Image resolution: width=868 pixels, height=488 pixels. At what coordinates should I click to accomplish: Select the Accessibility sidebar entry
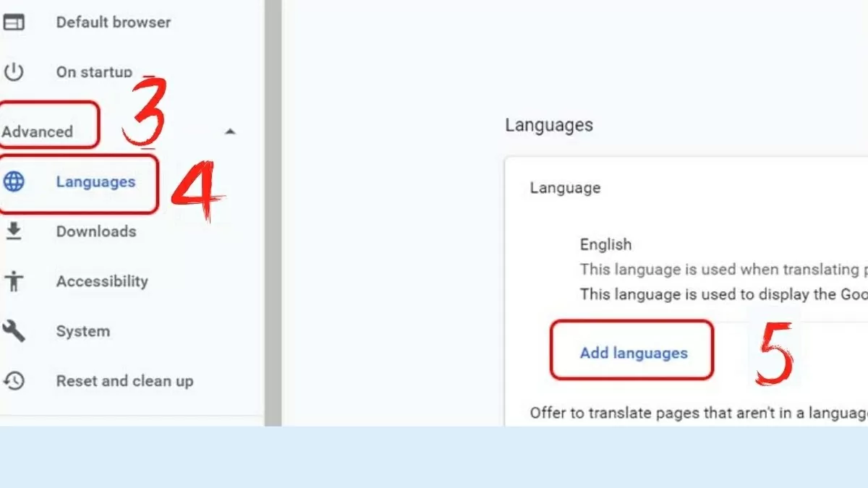pos(102,281)
